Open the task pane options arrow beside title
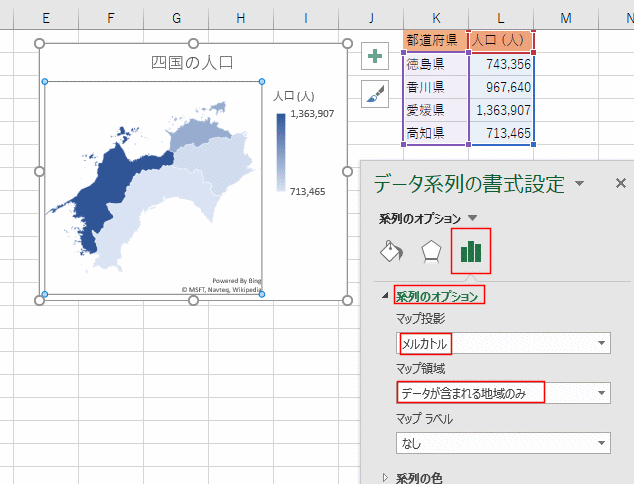Image resolution: width=634 pixels, height=484 pixels. 580,184
